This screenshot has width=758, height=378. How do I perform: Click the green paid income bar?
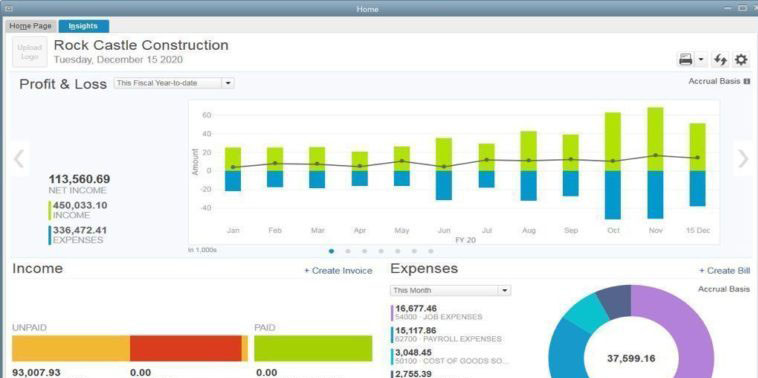313,348
